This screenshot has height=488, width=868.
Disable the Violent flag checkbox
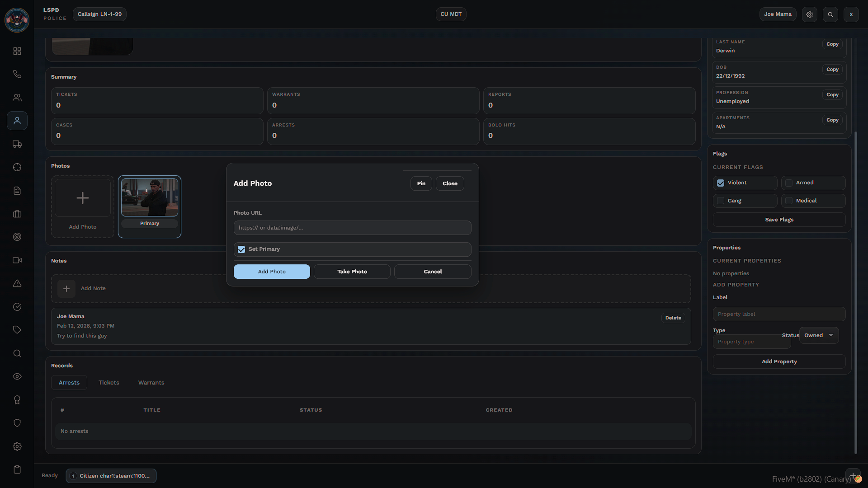[721, 183]
